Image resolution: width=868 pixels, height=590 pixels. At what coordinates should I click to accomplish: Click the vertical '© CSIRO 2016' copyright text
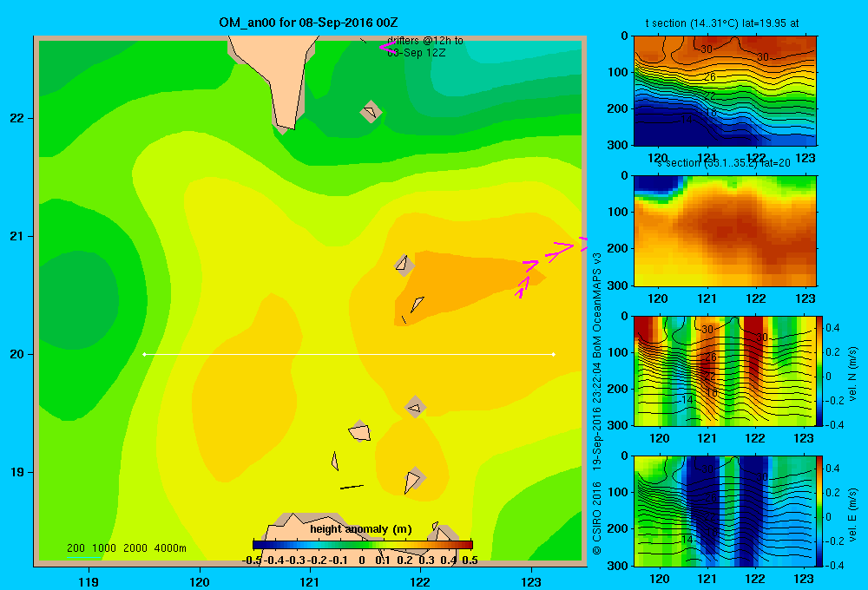(597, 518)
